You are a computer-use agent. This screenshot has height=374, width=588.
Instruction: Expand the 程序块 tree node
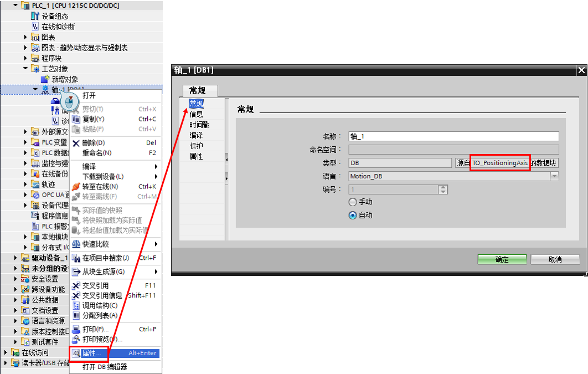tap(25, 58)
